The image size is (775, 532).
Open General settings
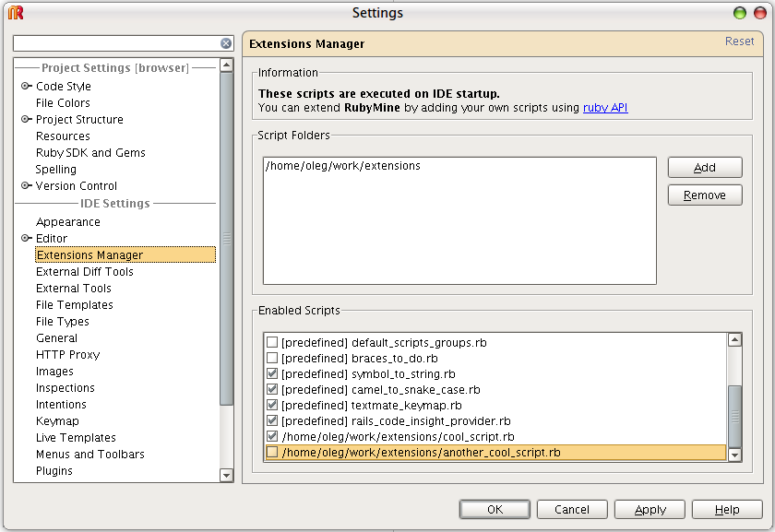tap(56, 337)
